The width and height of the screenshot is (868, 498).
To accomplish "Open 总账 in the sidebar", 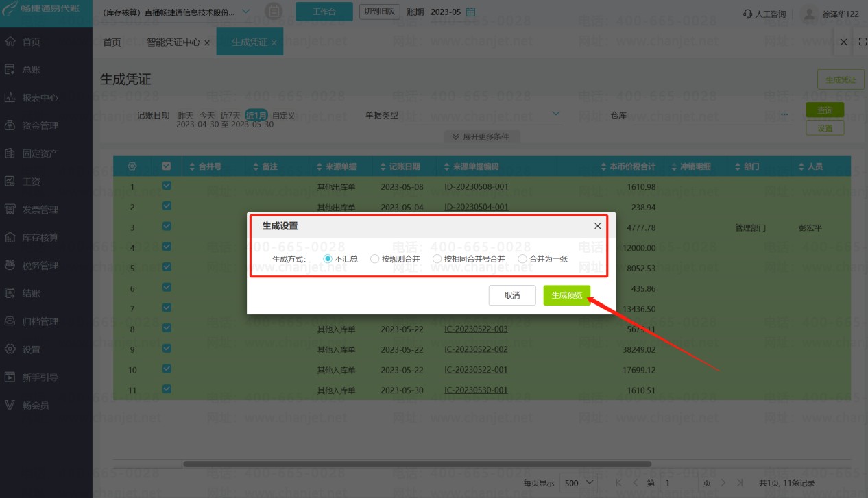I will tap(32, 70).
